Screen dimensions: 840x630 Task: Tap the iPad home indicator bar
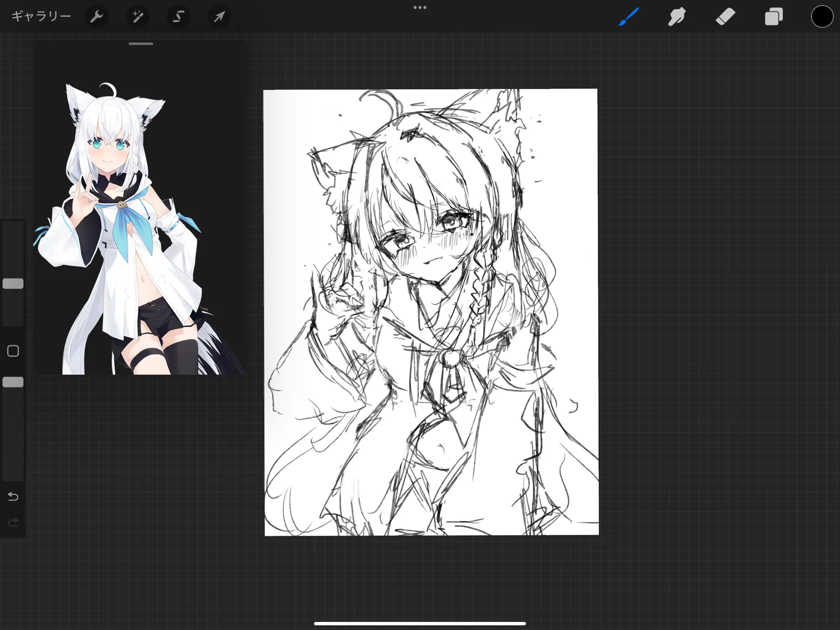point(420,623)
